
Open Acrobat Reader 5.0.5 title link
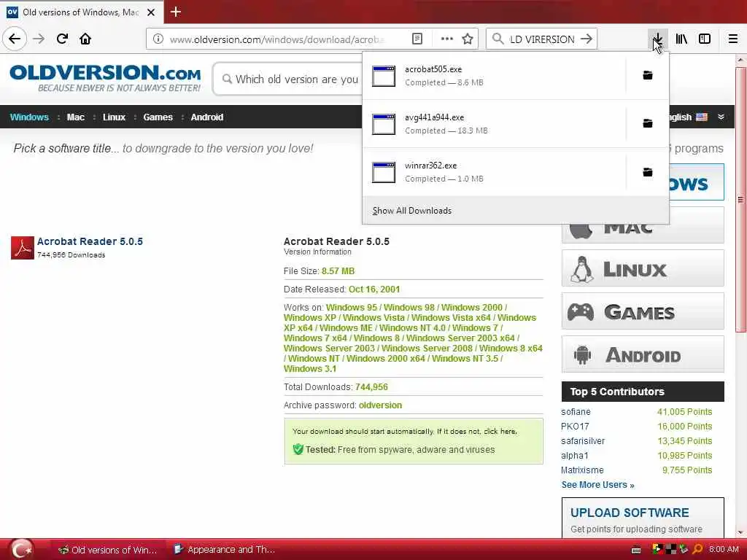coord(90,241)
